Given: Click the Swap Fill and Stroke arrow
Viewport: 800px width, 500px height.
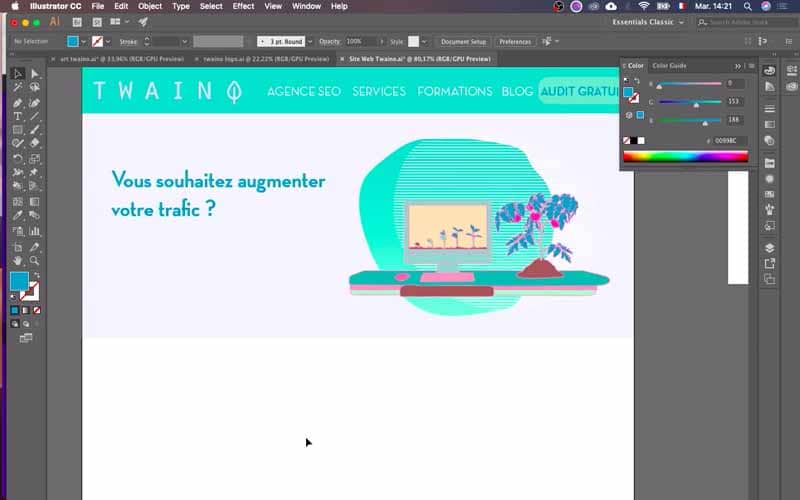Looking at the screenshot, I should tap(36, 276).
